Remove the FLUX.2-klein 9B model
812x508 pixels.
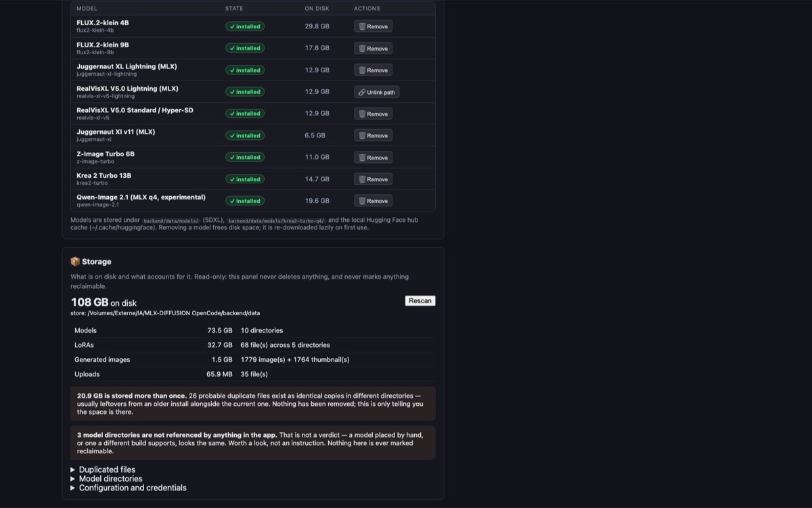coord(373,48)
